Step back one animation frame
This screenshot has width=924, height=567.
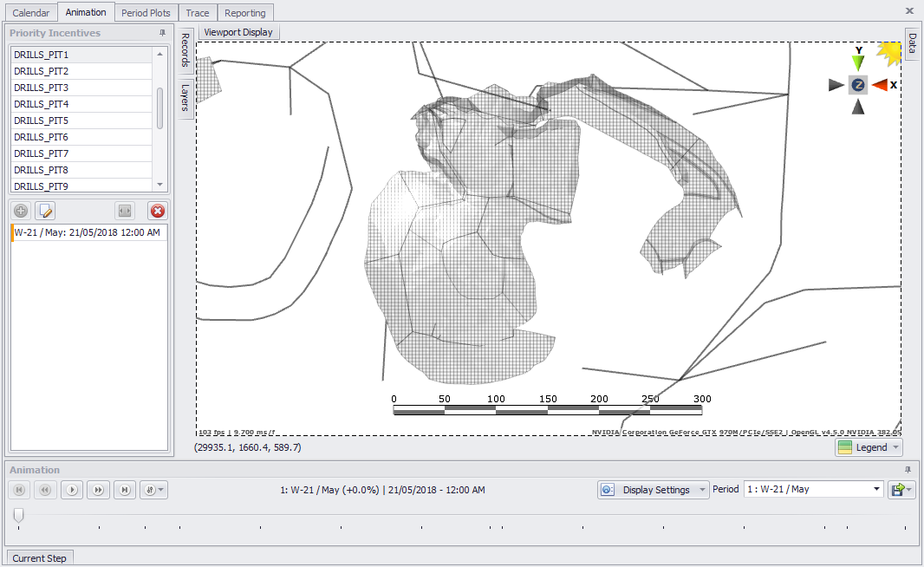(x=45, y=490)
